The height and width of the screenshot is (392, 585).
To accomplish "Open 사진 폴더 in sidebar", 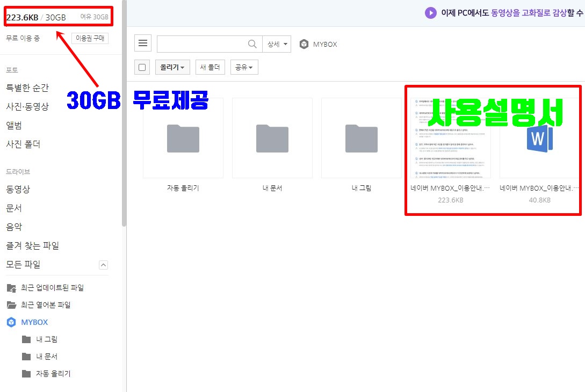I will click(x=23, y=144).
